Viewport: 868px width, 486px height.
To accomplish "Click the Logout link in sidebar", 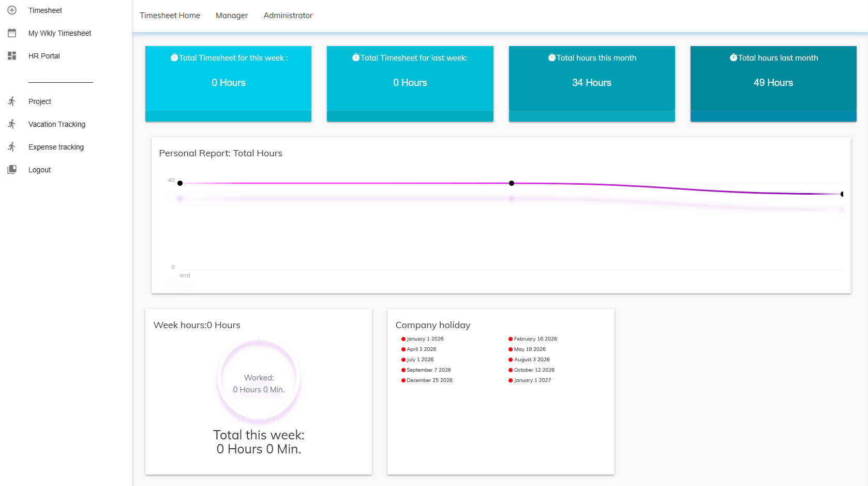I will (x=39, y=169).
